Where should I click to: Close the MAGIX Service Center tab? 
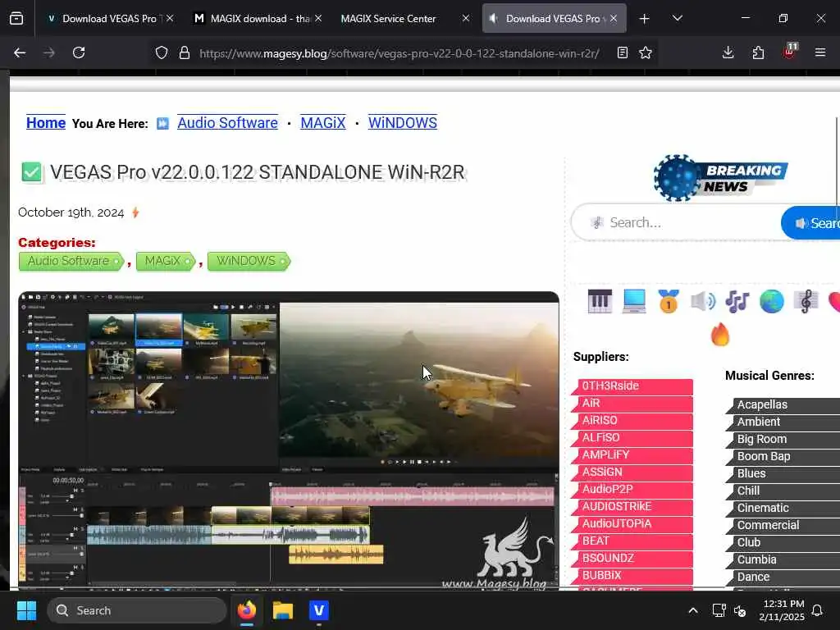[466, 18]
